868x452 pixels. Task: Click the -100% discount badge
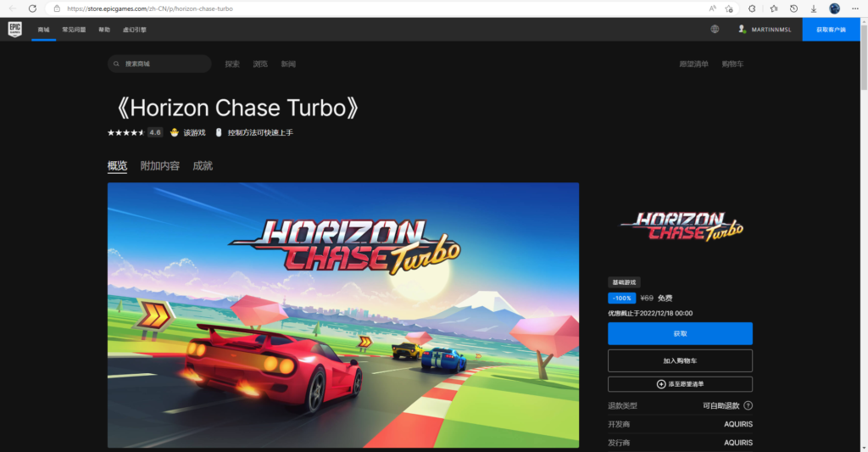pos(621,298)
